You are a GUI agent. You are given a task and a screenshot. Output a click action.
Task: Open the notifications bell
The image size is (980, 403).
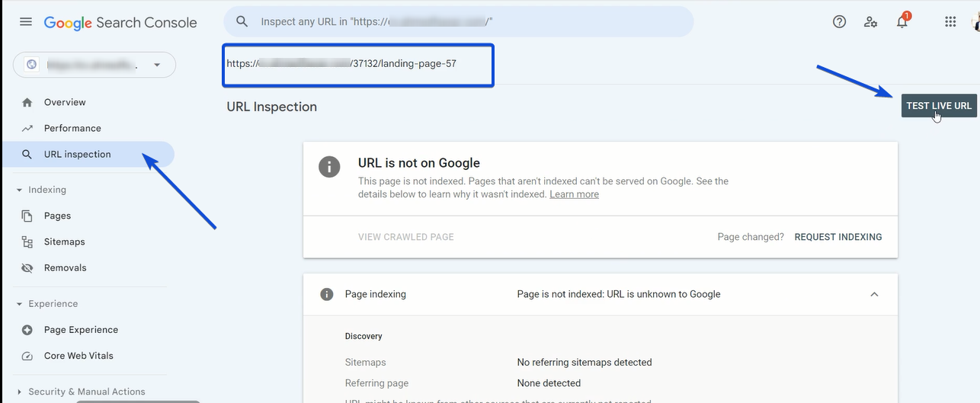(x=902, y=21)
